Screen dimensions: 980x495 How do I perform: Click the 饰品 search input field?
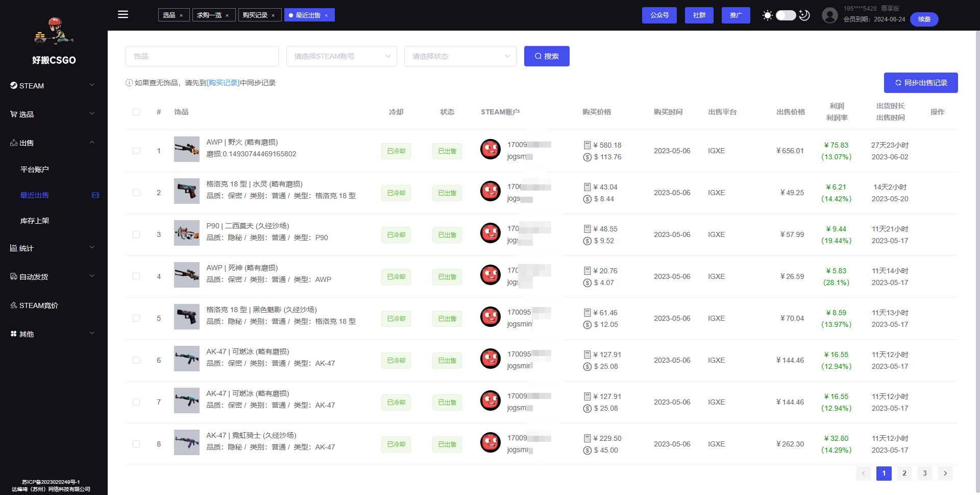[x=202, y=56]
